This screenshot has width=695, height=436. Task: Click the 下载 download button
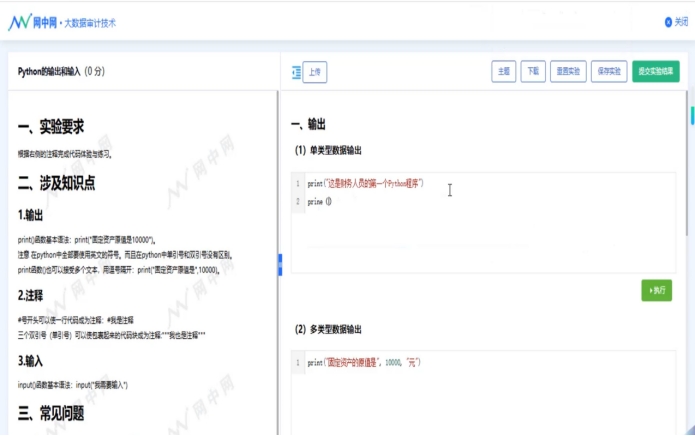[x=532, y=72]
